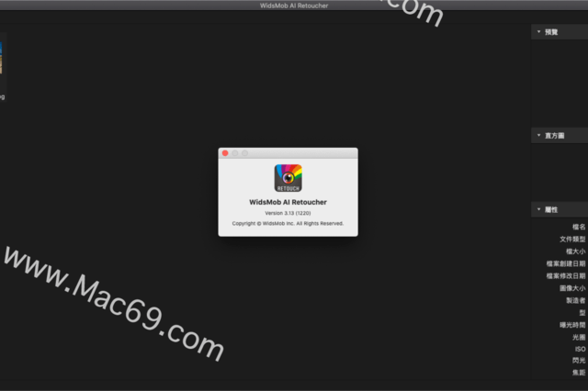Click the 檔名 property label
The image size is (588, 391).
click(x=579, y=227)
